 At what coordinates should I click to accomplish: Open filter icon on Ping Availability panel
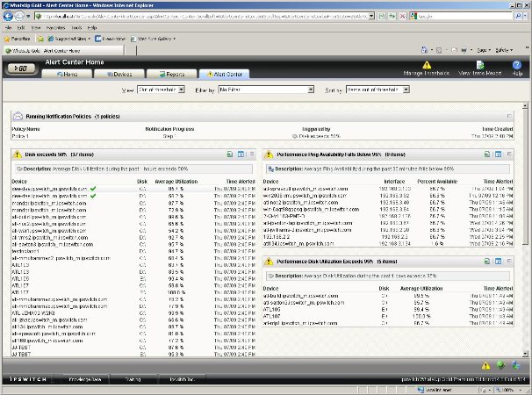click(x=498, y=154)
